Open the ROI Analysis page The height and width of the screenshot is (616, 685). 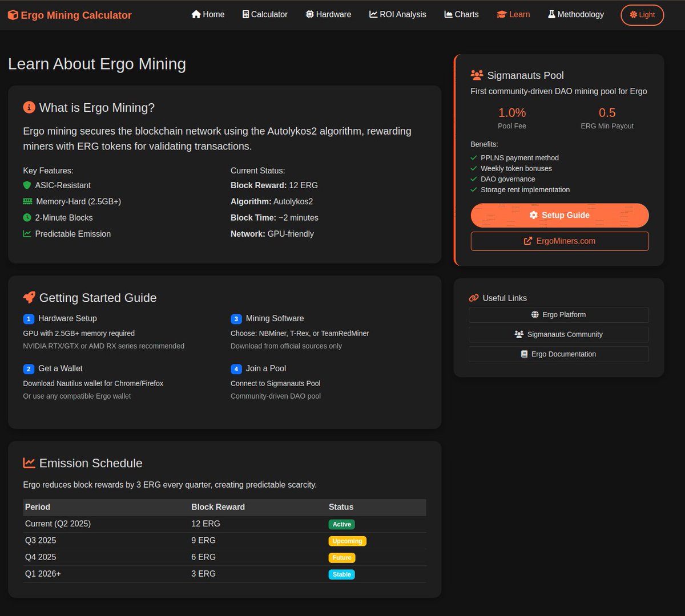tap(397, 14)
